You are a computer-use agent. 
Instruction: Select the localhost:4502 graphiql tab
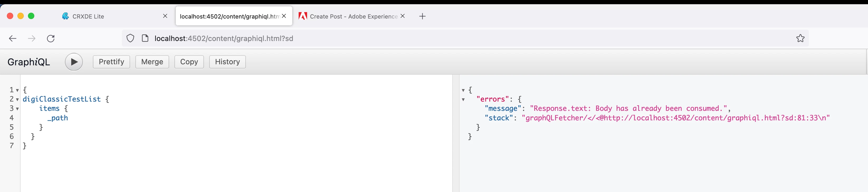234,16
